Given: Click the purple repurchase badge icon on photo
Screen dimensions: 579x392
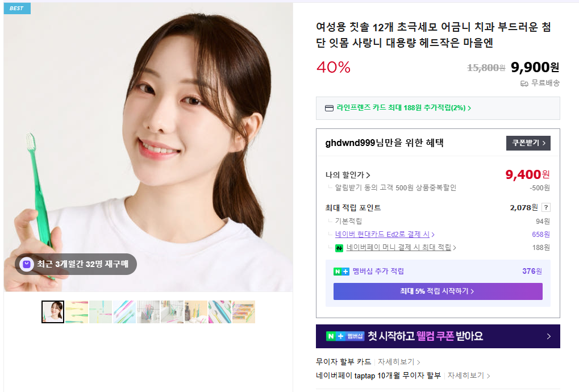Looking at the screenshot, I should (x=27, y=264).
